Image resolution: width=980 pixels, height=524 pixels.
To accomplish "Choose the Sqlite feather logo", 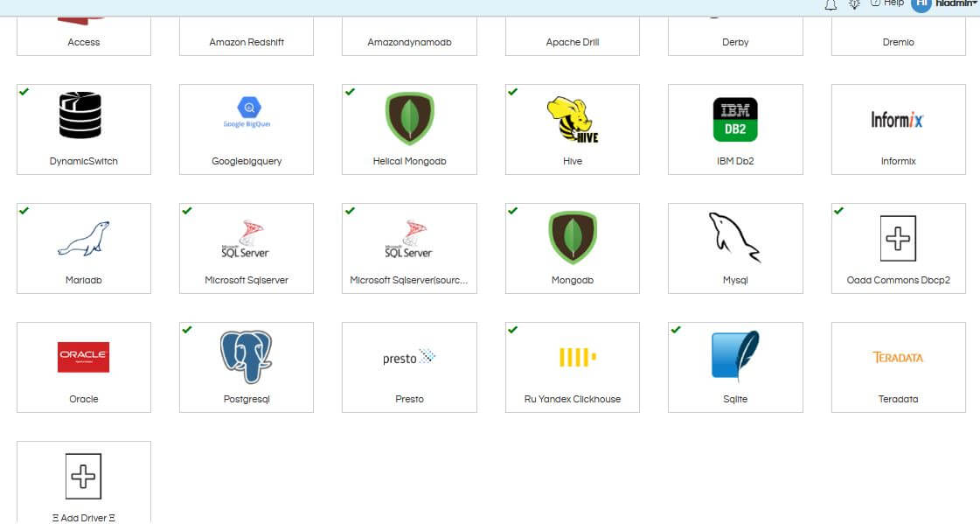I will 735,355.
